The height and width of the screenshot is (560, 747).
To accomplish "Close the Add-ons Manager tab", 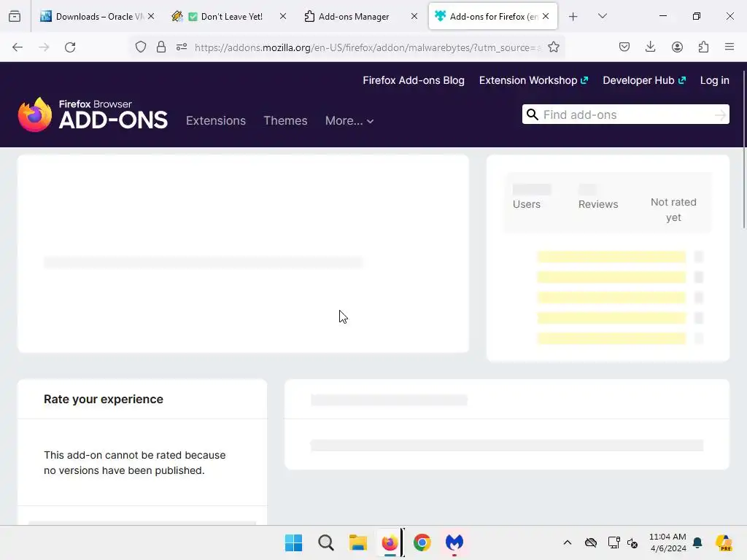I will click(414, 16).
